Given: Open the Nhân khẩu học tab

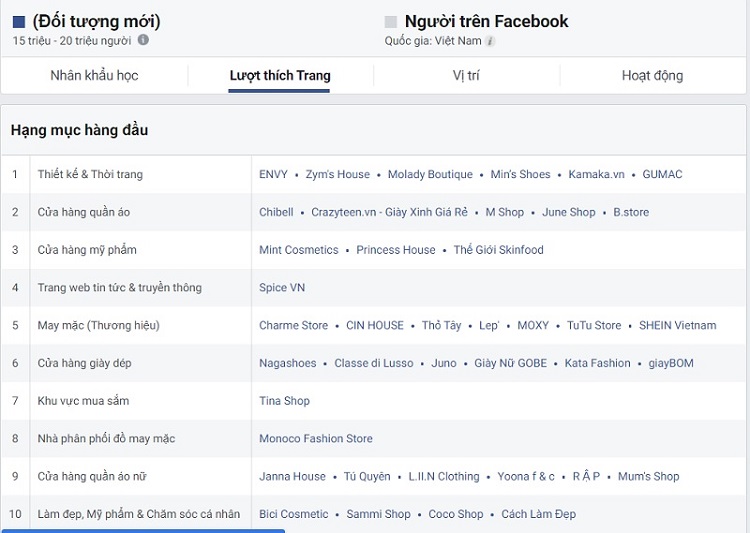Looking at the screenshot, I should click(x=94, y=76).
